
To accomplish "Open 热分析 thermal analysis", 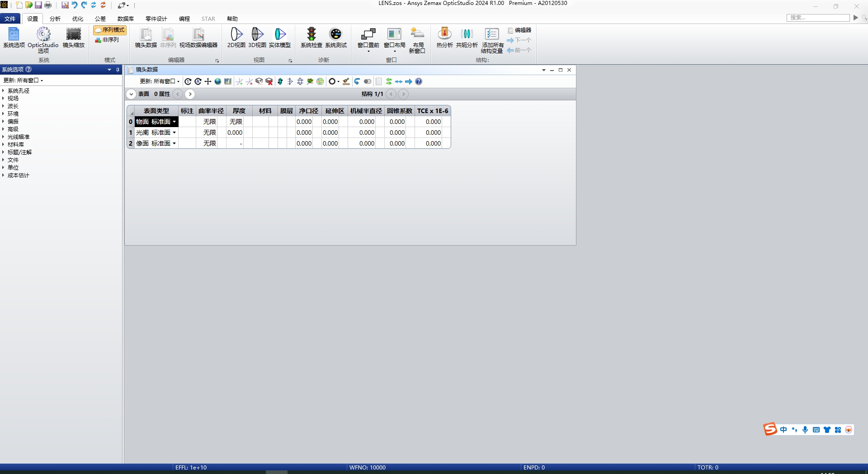I will click(444, 38).
